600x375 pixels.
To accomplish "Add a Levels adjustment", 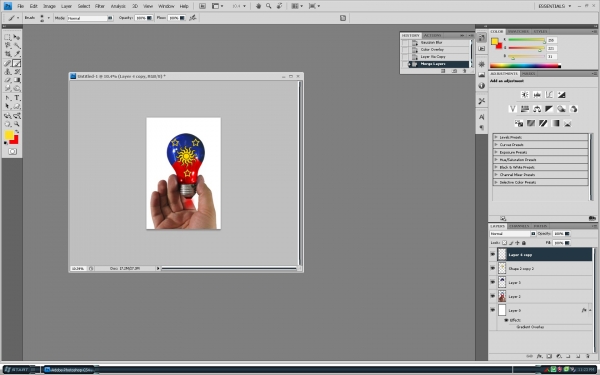I will coord(537,95).
